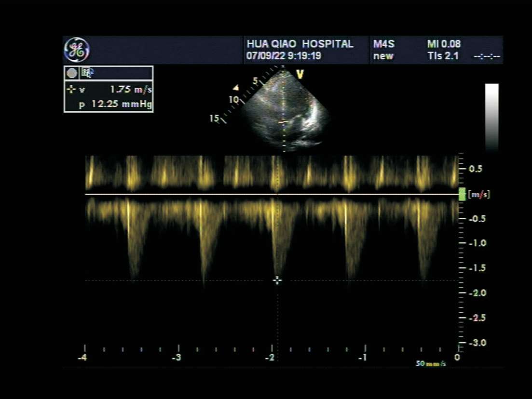This screenshot has width=532, height=399.
Task: Click the velocity value 1.75 m/s
Action: 131,90
